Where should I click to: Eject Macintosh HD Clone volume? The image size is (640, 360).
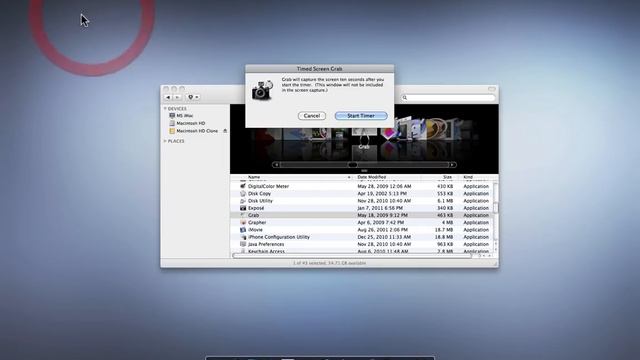(225, 131)
